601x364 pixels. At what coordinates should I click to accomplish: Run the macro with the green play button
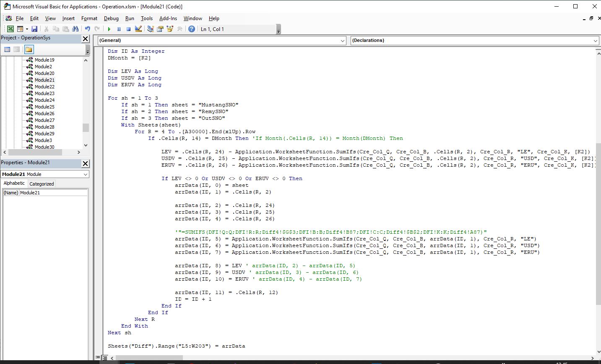click(109, 29)
